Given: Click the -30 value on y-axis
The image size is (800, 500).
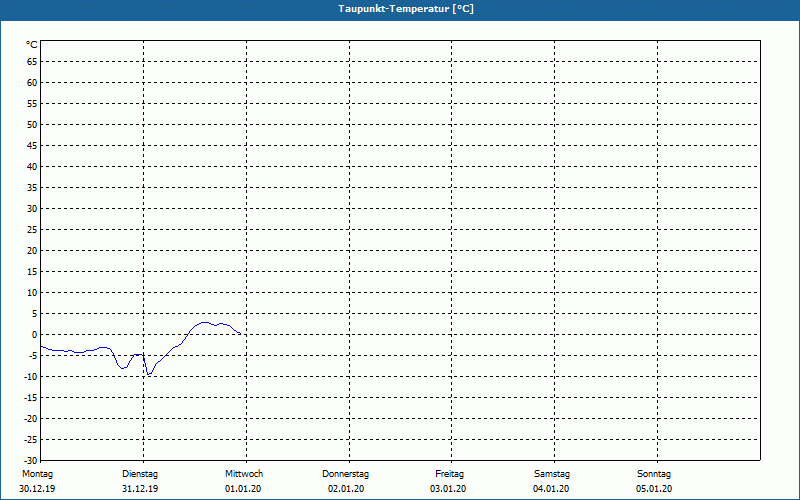Looking at the screenshot, I should point(31,461).
